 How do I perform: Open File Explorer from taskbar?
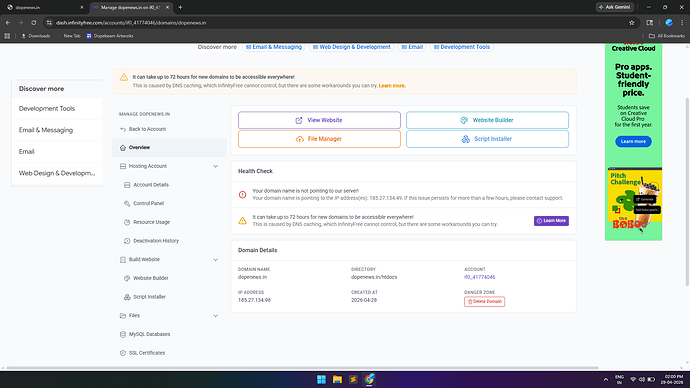click(x=337, y=379)
